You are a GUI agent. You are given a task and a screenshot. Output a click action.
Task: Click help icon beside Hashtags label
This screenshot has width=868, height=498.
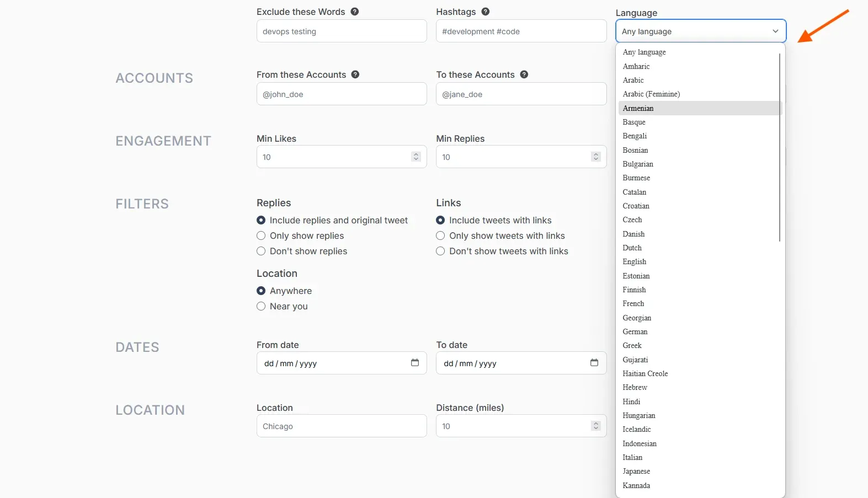point(486,12)
